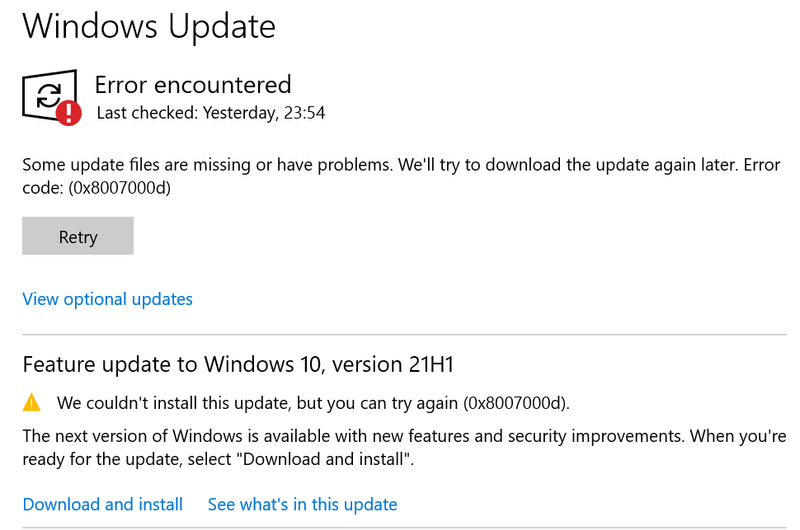
Task: Click the yellow warning triangle icon
Action: tap(32, 403)
